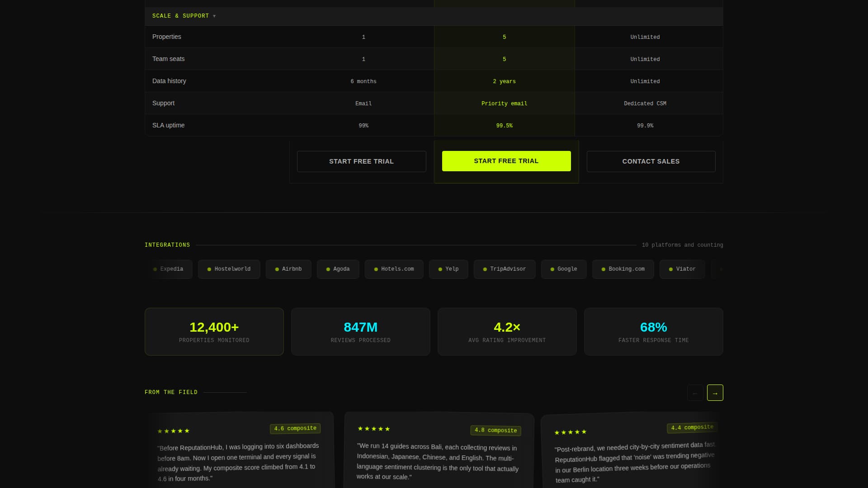This screenshot has height=488, width=868.
Task: Click the 'Dedicated CSM' support cell
Action: point(645,103)
